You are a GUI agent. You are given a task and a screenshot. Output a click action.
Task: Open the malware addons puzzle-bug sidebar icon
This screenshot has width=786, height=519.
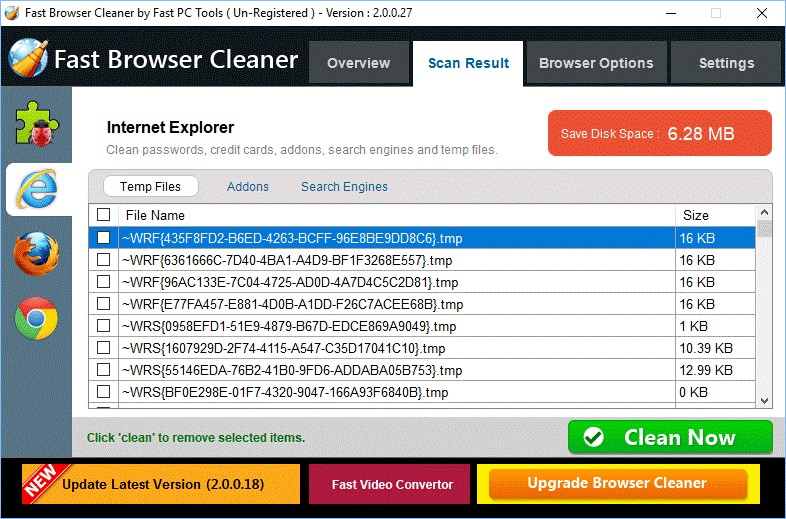37,123
